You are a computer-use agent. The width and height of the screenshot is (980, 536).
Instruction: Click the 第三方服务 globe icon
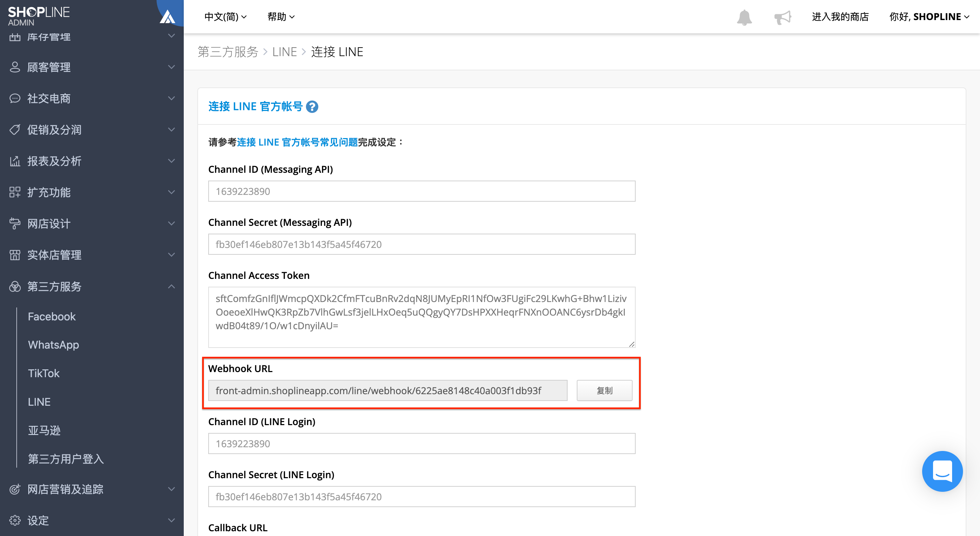[x=15, y=286]
